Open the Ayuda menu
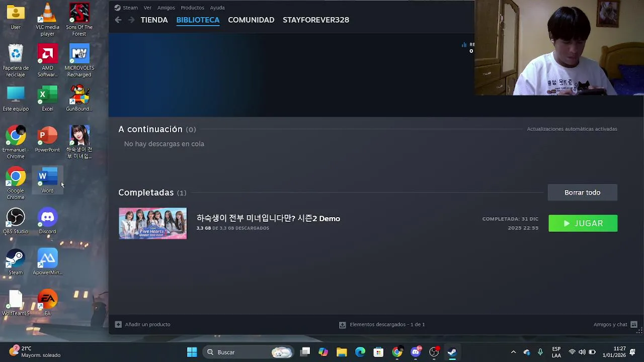Image resolution: width=644 pixels, height=362 pixels. tap(217, 8)
